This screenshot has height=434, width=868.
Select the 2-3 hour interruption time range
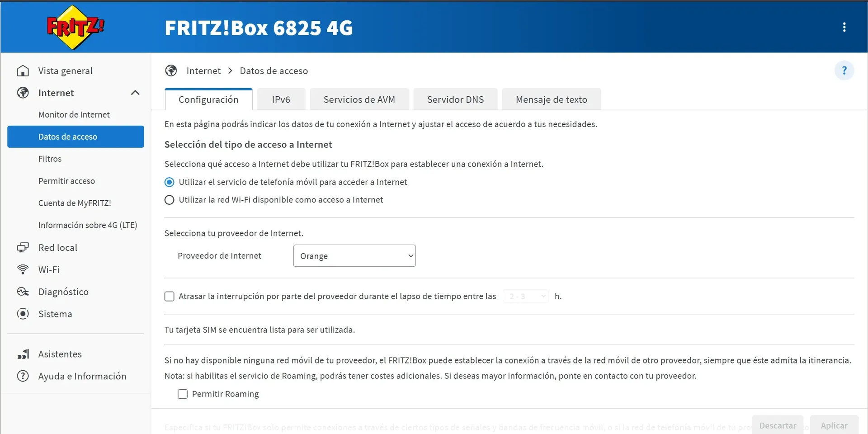(525, 296)
